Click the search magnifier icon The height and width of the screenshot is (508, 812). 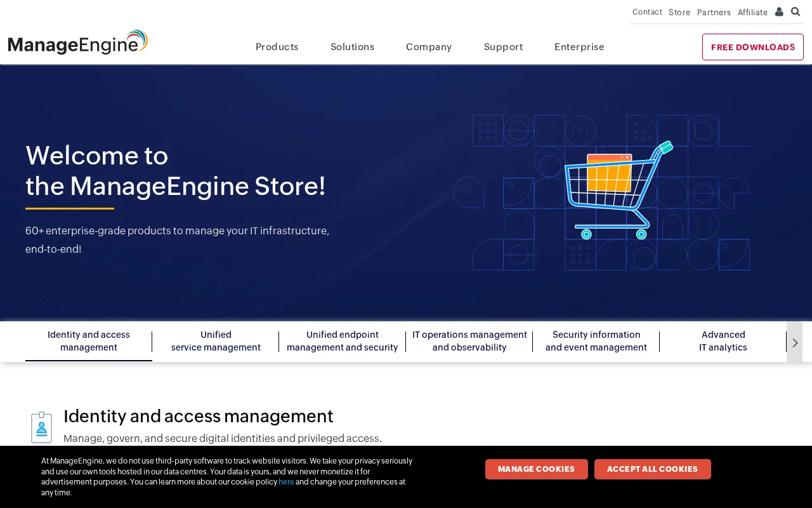click(x=796, y=12)
